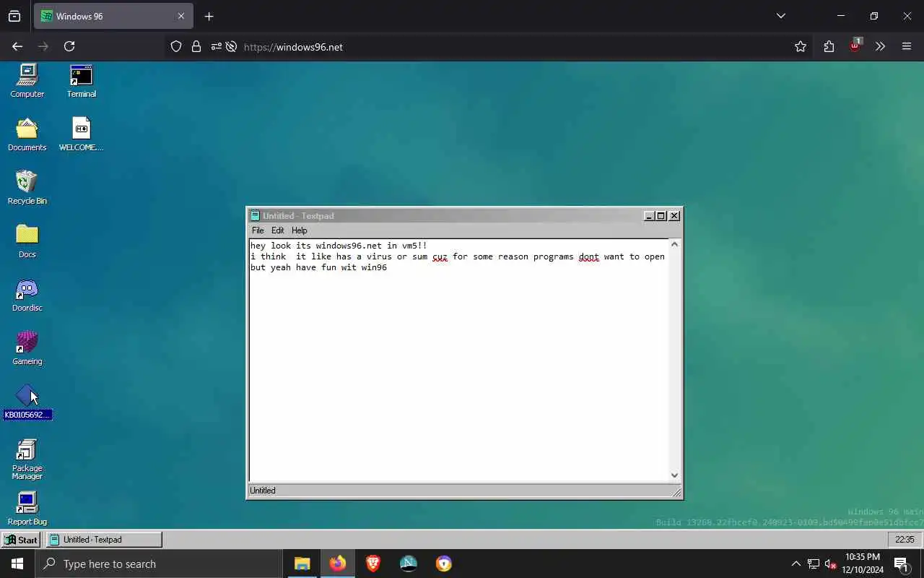Click the Windows 96 taskbar clock 22:35

(x=905, y=540)
